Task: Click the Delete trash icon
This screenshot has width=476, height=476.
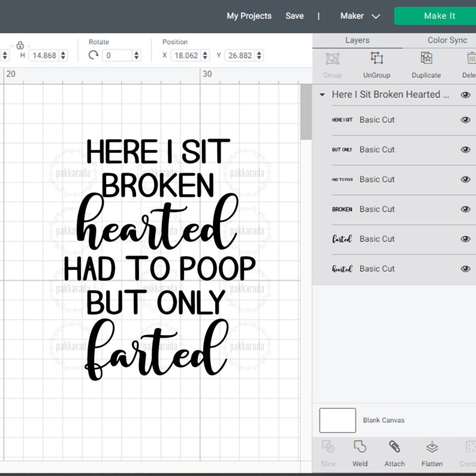Action: pos(471,58)
